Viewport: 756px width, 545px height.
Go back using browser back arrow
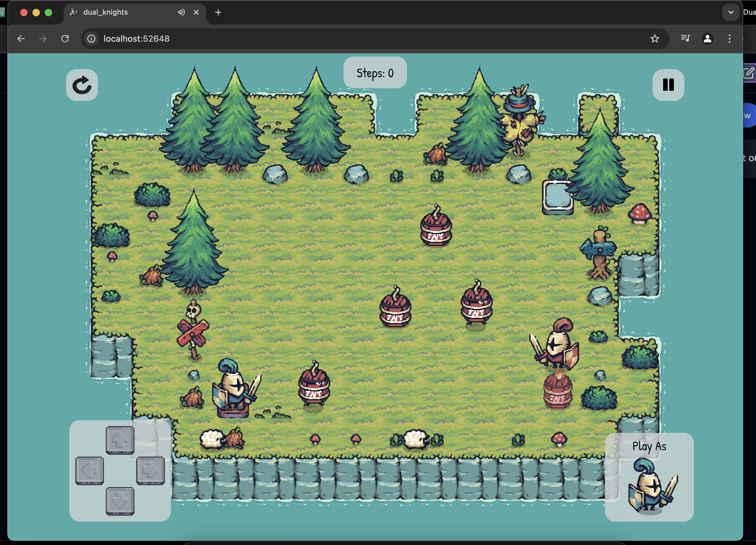click(x=21, y=39)
